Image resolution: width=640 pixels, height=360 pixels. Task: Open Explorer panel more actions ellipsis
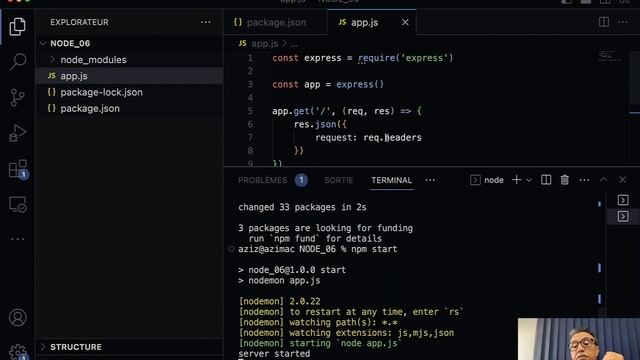coord(206,22)
